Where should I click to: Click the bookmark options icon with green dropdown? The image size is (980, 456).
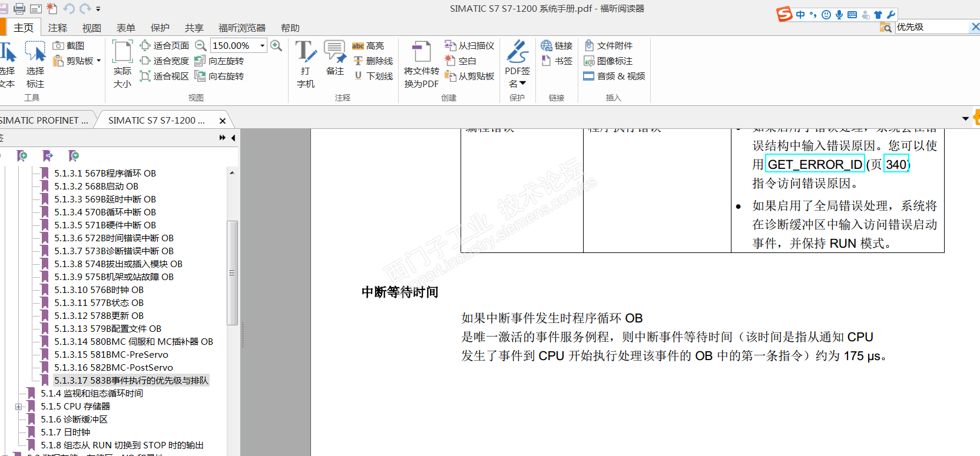(x=74, y=155)
